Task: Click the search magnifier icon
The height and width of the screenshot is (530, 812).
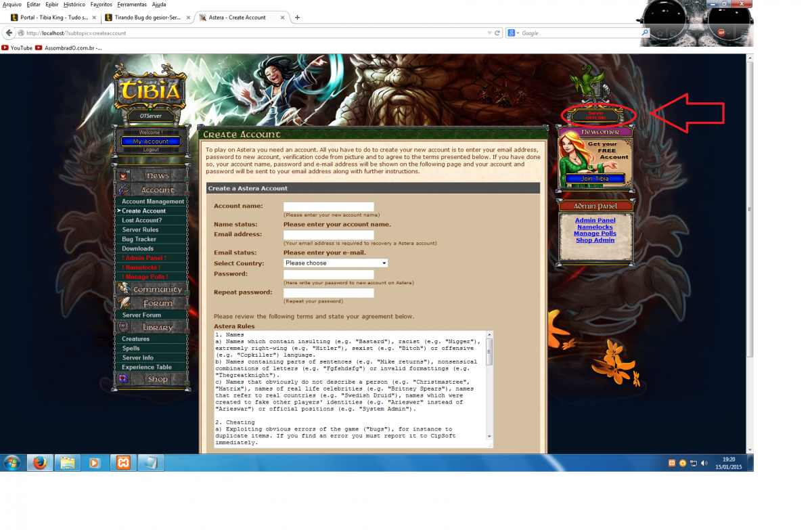Action: [645, 32]
